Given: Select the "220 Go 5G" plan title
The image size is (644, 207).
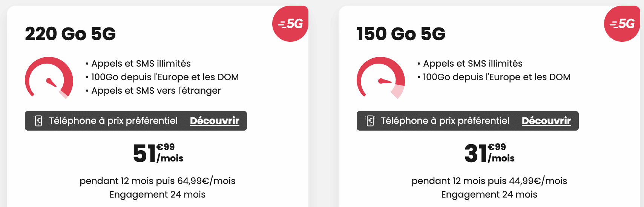Looking at the screenshot, I should [x=71, y=34].
